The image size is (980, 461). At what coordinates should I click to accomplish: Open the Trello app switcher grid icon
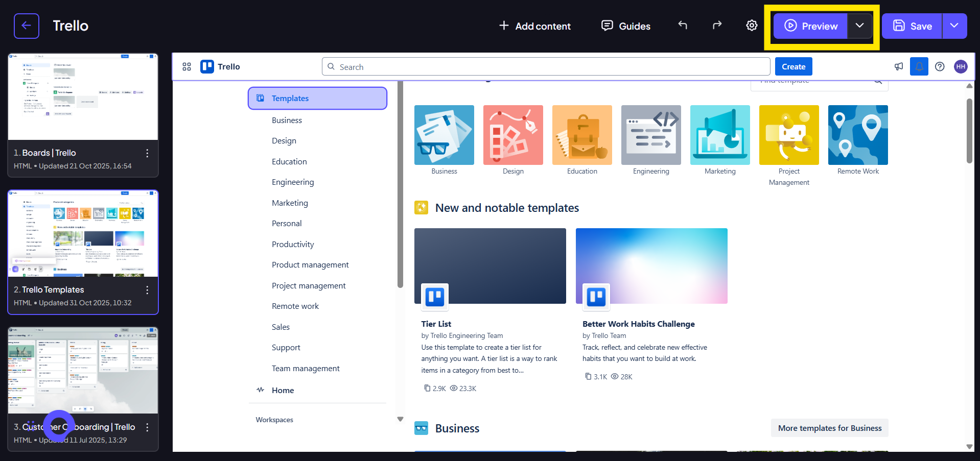(x=186, y=67)
